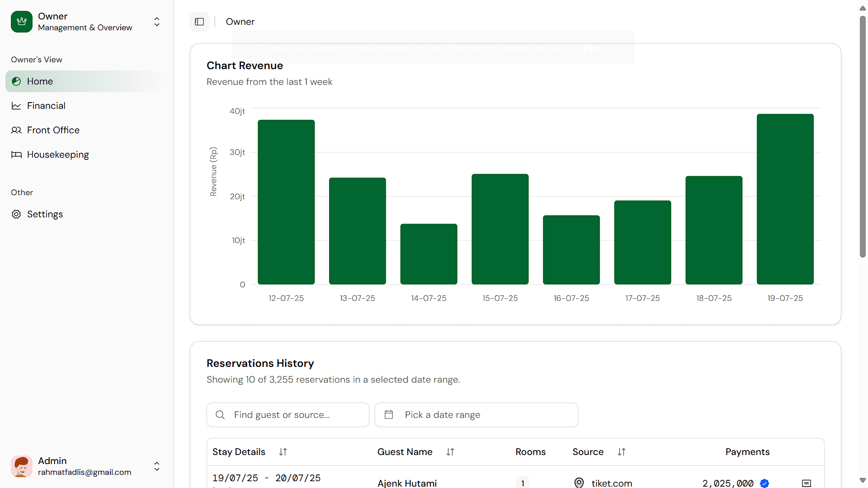Image resolution: width=868 pixels, height=488 pixels.
Task: Expand the Admin account menu chevrons
Action: [x=156, y=466]
